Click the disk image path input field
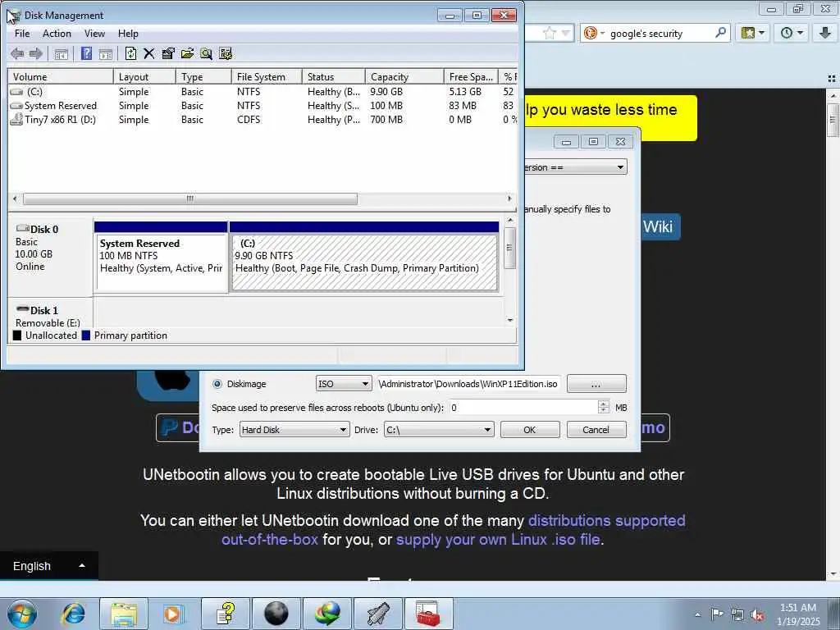Screen dimensions: 840x630 pos(468,384)
